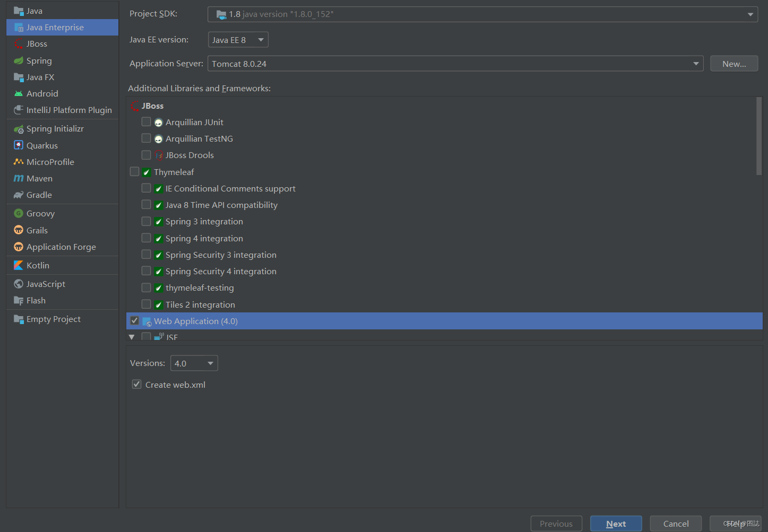Select Kotlin project category
The height and width of the screenshot is (532, 768).
pyautogui.click(x=62, y=265)
